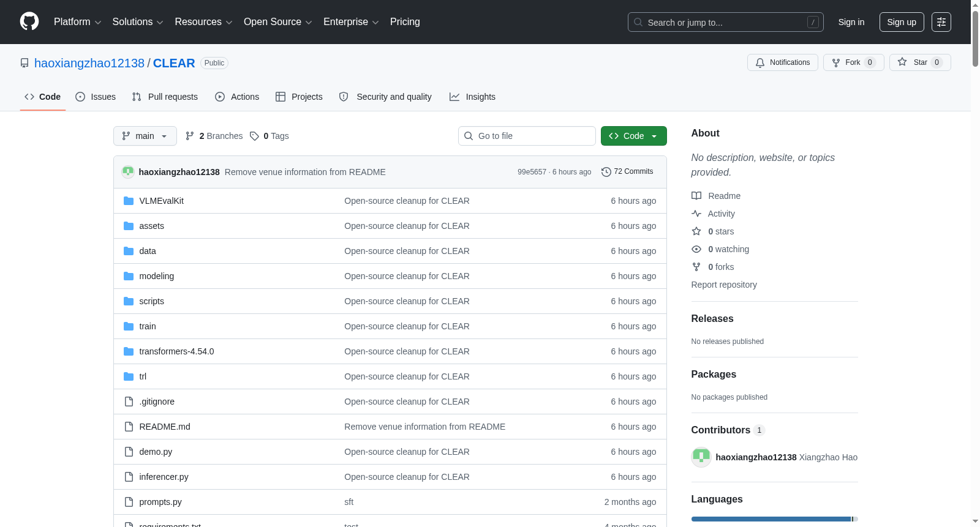The width and height of the screenshot is (980, 527).
Task: Click the VLMEvalKit folder icon
Action: (x=129, y=201)
